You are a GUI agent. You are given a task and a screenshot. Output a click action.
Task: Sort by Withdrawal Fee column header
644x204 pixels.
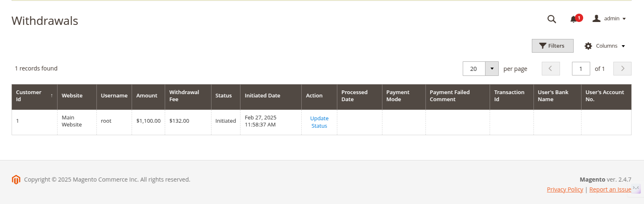tap(184, 96)
